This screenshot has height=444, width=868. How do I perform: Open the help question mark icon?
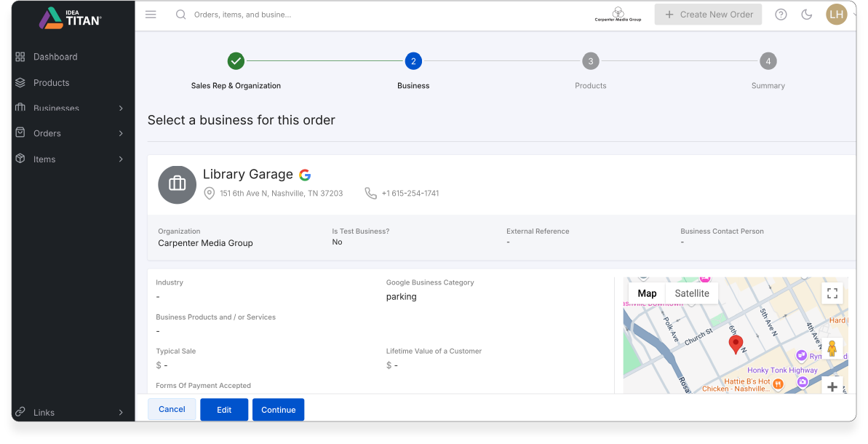pyautogui.click(x=781, y=15)
